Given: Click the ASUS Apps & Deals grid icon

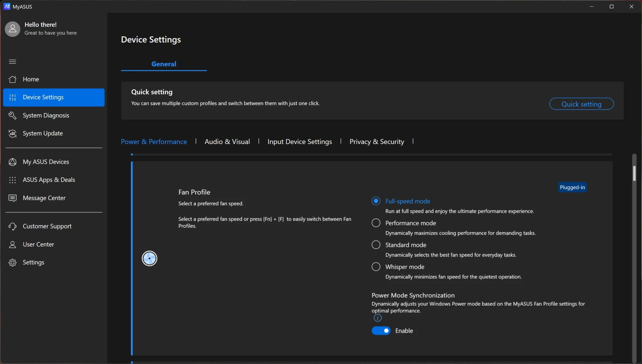Looking at the screenshot, I should click(12, 180).
